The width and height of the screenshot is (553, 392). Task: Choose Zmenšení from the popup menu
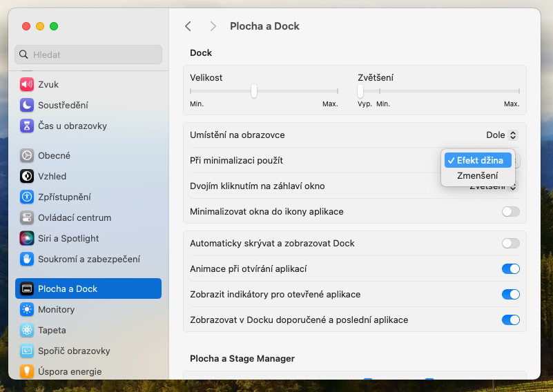(477, 176)
